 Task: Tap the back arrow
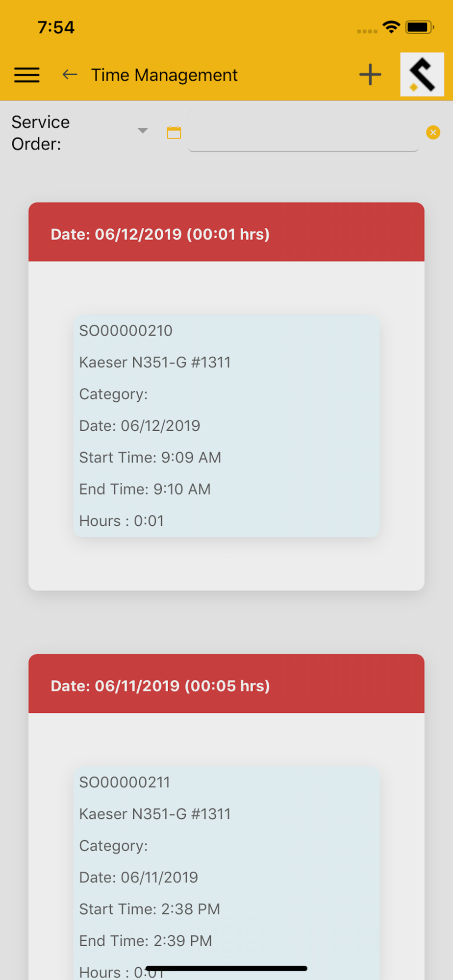click(x=70, y=75)
